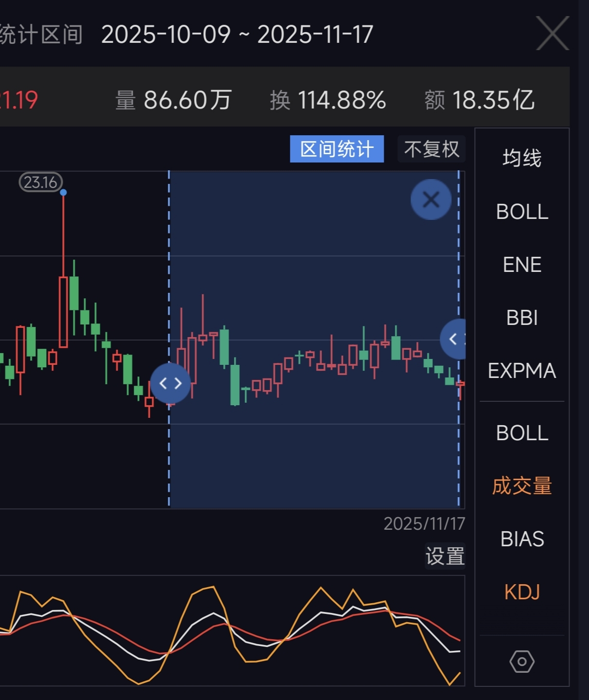Select the BIAS indicator
Viewport: 589px width, 700px height.
[x=522, y=539]
